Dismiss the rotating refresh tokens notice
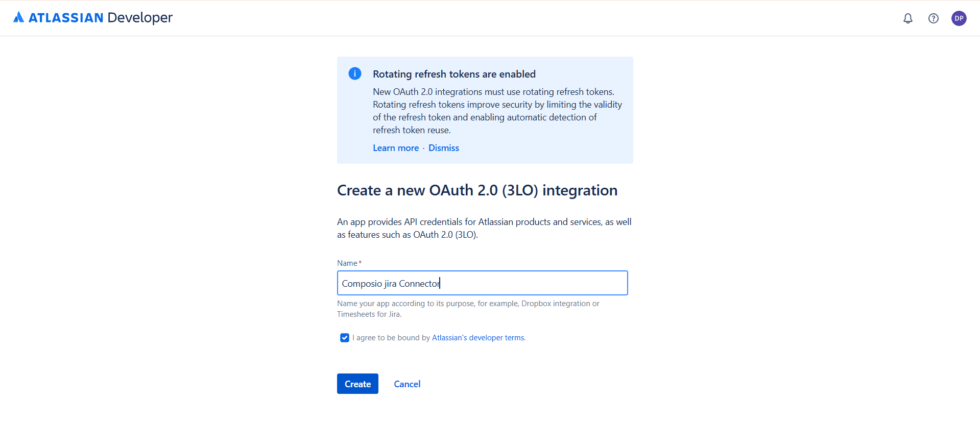Viewport: 980px width, 425px height. 444,148
